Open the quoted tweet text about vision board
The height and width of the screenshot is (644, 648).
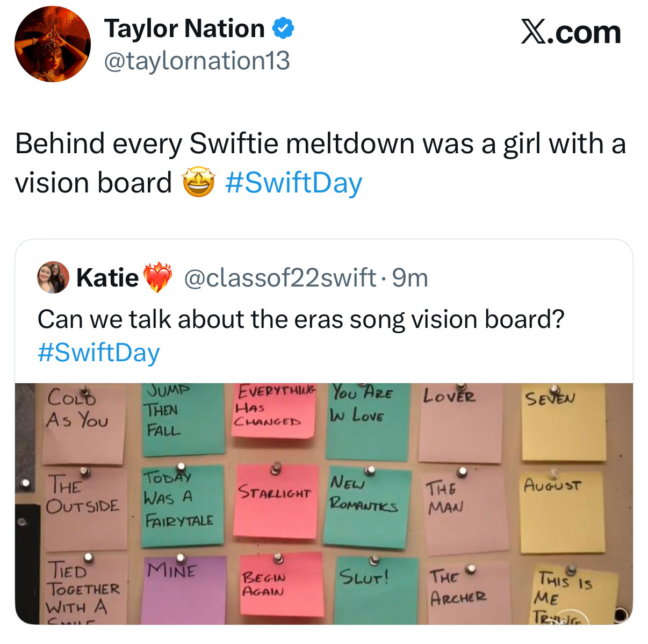[301, 319]
